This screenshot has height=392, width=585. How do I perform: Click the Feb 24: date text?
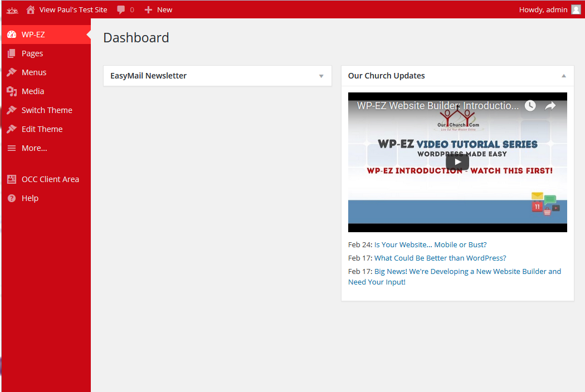point(360,244)
